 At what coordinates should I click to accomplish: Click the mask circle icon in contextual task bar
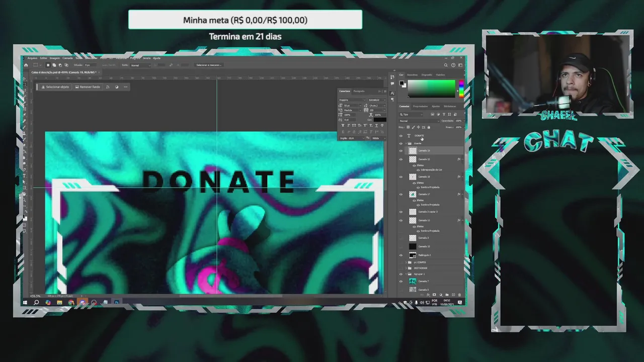117,87
